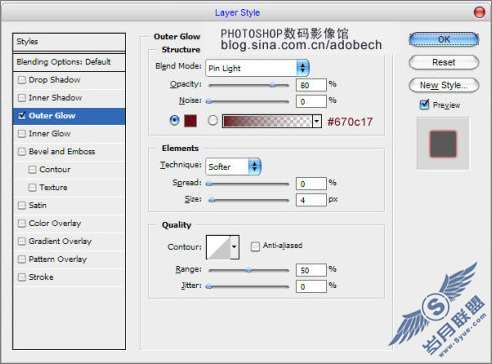Click the Size px input field

click(x=311, y=200)
